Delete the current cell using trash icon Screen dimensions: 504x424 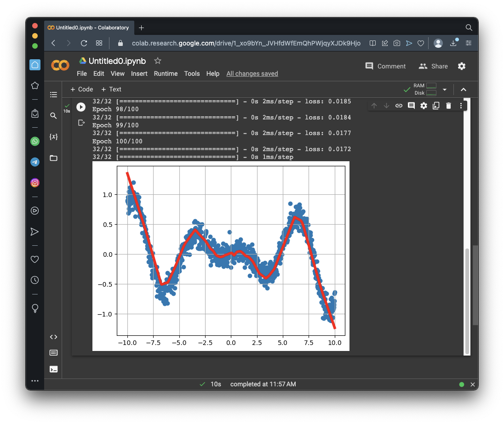coord(448,106)
